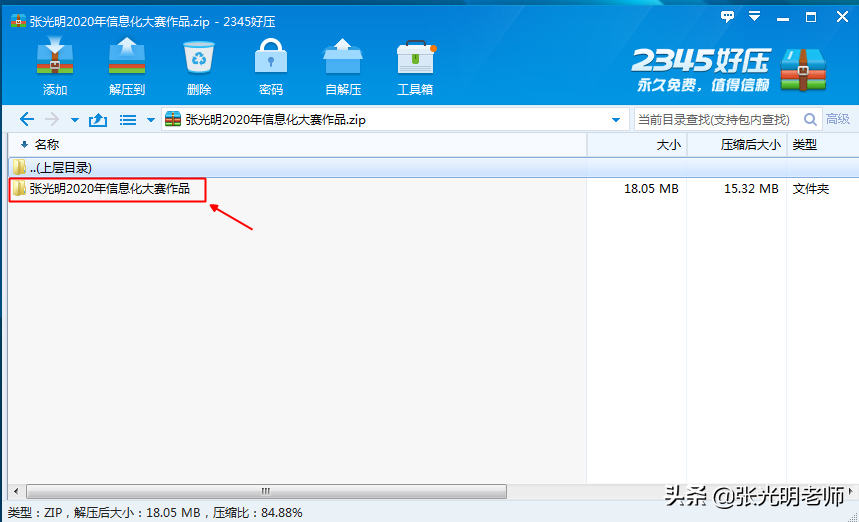Sort by the 大小 column header

pyautogui.click(x=637, y=145)
